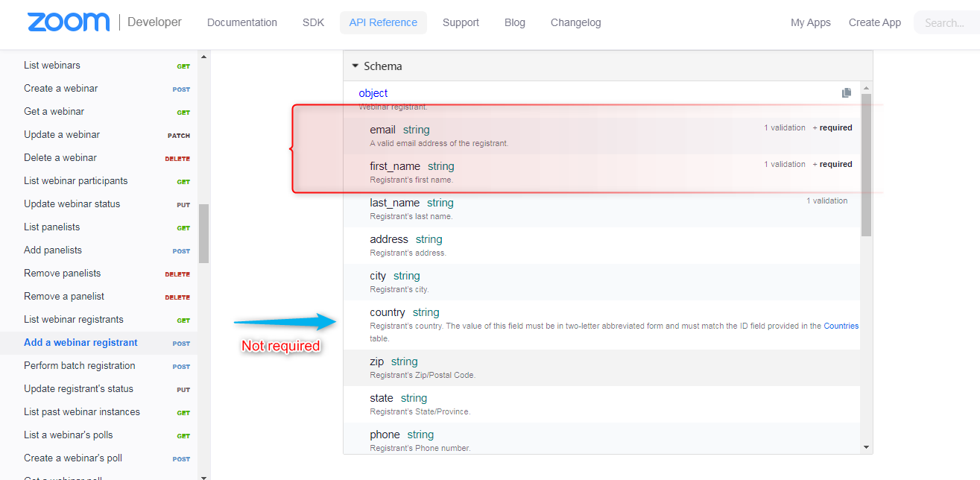
Task: Click the Zoom logo
Action: tap(69, 22)
